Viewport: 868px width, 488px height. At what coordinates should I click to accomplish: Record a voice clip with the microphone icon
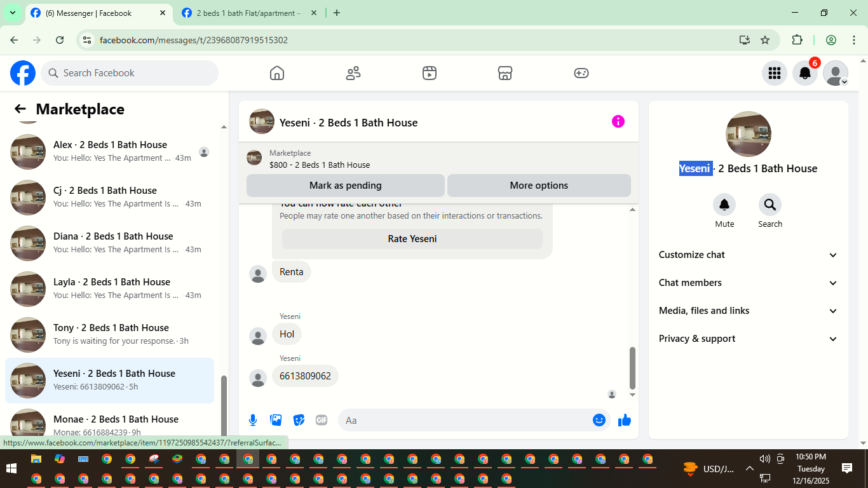point(253,420)
